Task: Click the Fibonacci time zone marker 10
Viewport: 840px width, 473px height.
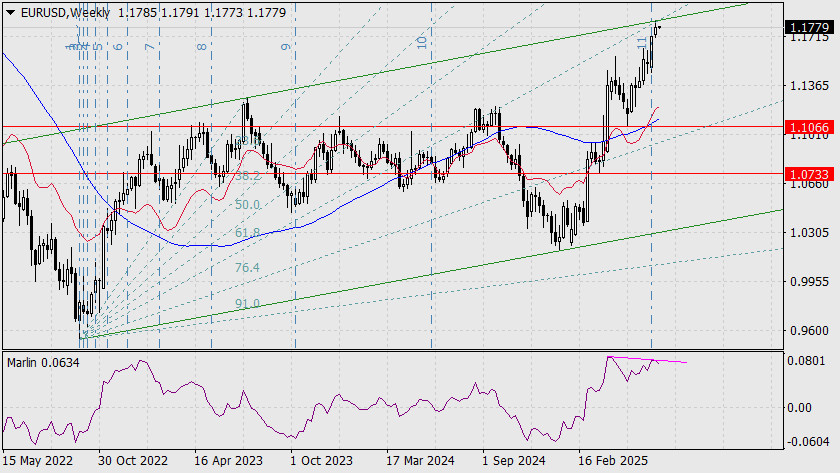Action: pos(422,42)
